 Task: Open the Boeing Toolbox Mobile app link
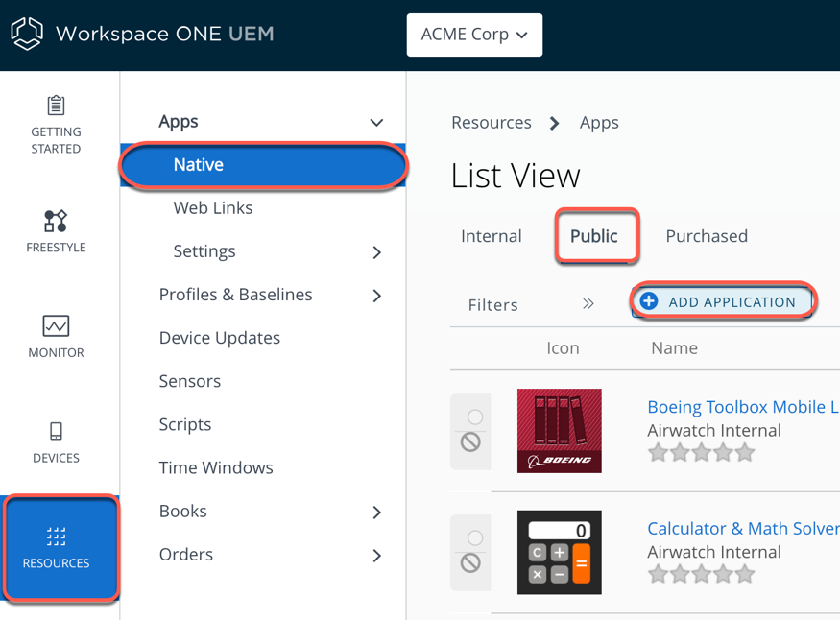click(x=741, y=407)
